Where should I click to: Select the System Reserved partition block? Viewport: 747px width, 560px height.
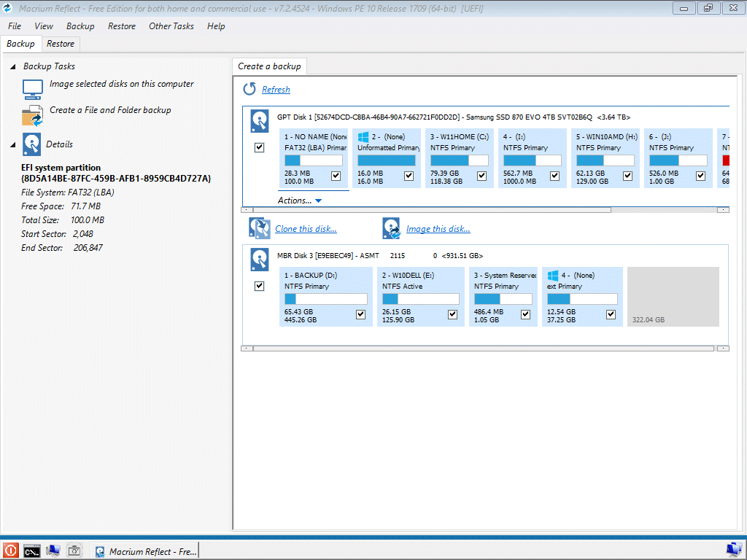click(x=503, y=297)
